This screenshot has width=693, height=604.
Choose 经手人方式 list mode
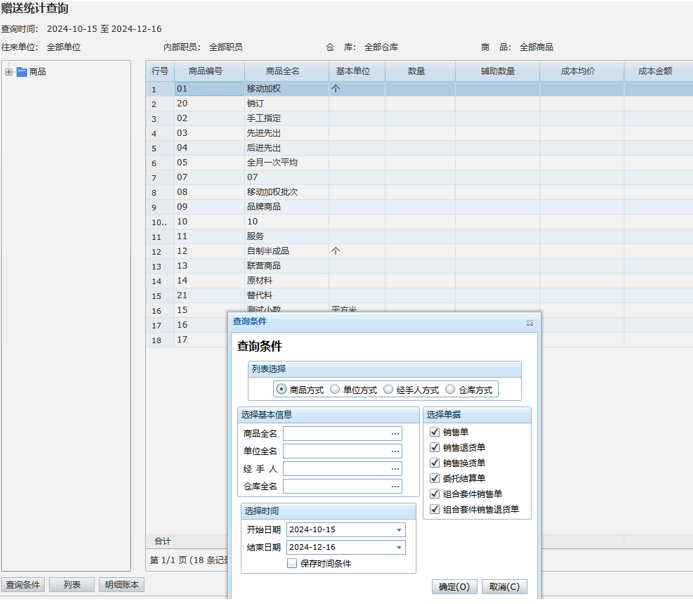tap(389, 390)
